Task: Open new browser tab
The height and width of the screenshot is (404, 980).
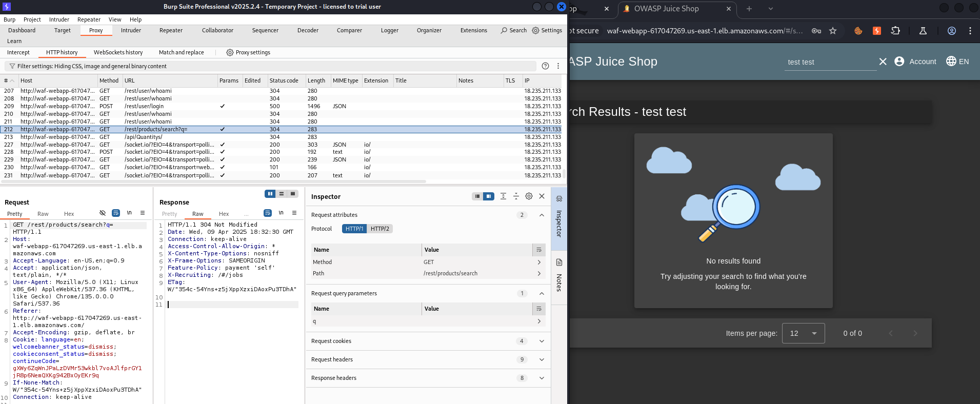Action: pyautogui.click(x=749, y=9)
